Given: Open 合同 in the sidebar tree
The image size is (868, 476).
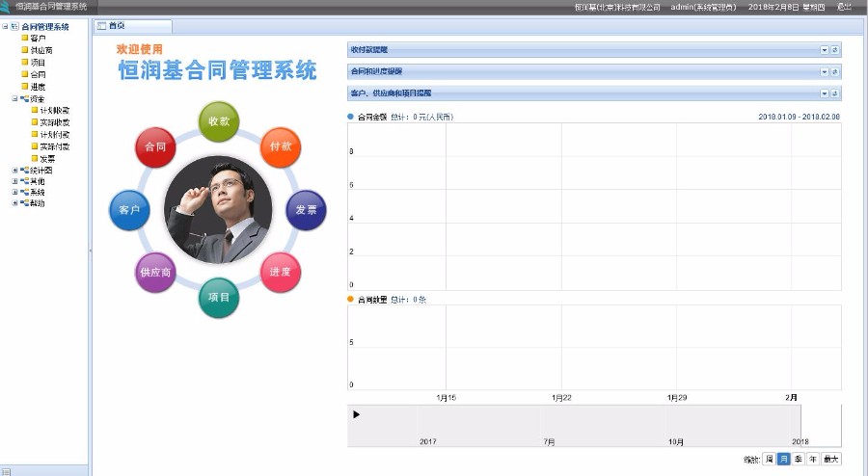Looking at the screenshot, I should 38,74.
